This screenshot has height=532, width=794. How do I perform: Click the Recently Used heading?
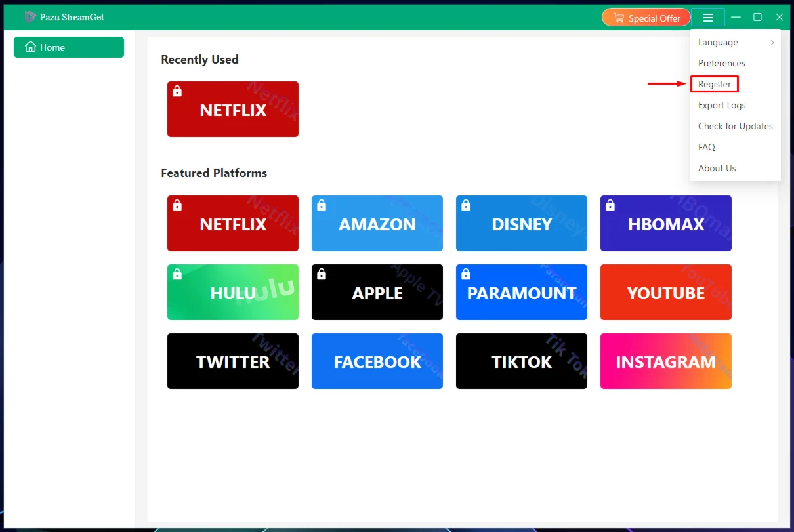coord(199,60)
